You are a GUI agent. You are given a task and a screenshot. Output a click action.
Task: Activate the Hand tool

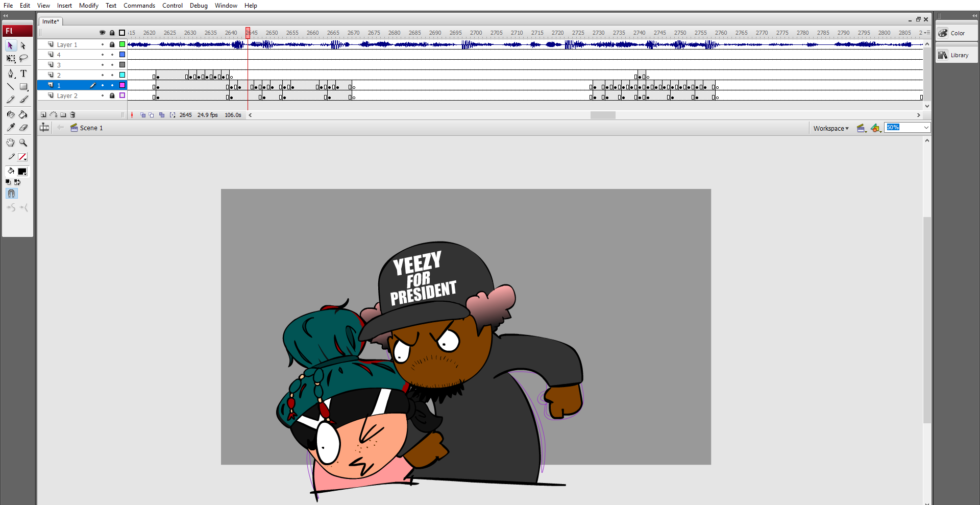tap(10, 142)
